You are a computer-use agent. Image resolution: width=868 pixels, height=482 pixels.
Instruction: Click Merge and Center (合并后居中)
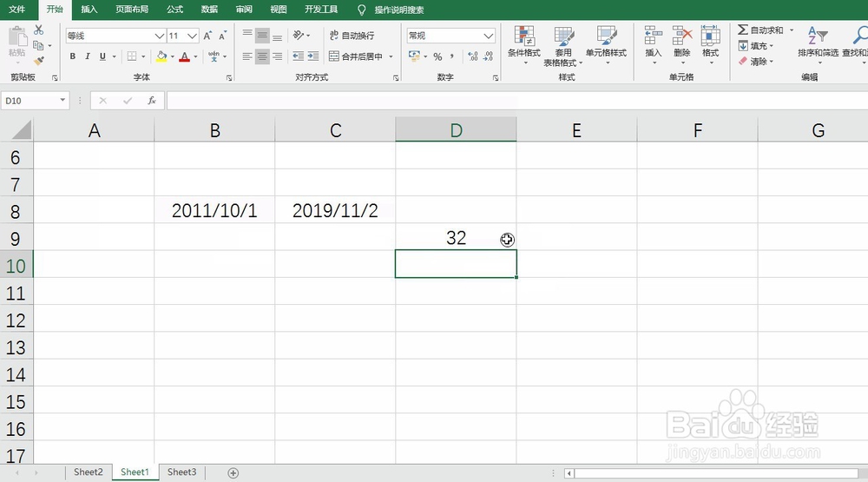tap(356, 56)
